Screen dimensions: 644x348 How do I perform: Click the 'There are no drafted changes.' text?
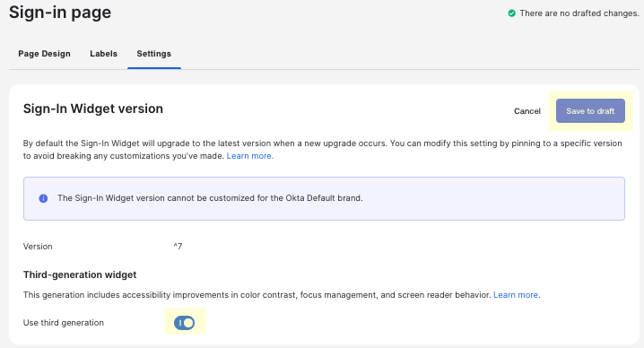(x=579, y=13)
